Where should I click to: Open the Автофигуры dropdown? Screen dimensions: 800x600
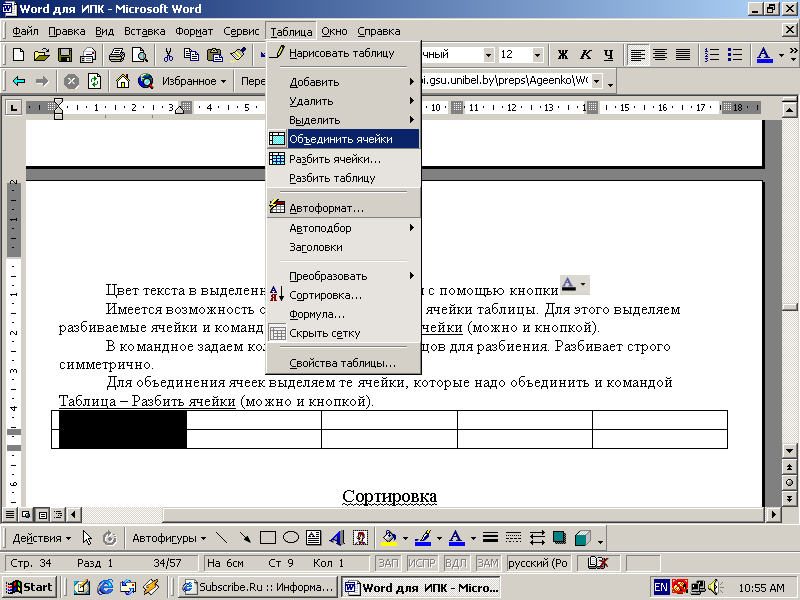169,538
